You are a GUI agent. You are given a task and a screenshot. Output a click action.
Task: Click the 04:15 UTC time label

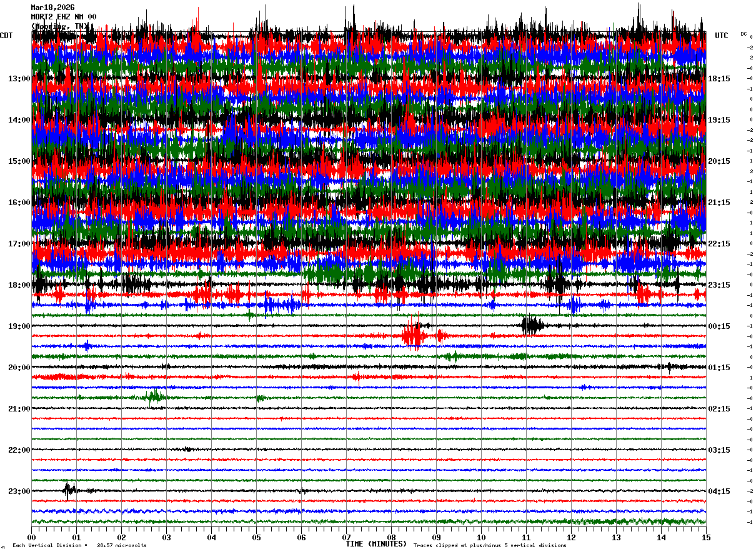(x=719, y=491)
